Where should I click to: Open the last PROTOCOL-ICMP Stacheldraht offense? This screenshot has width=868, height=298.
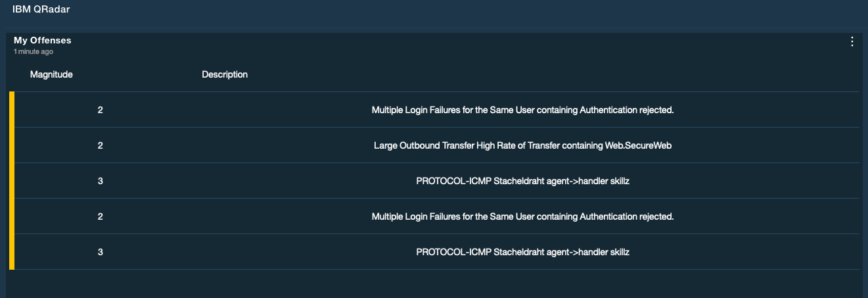pyautogui.click(x=522, y=252)
